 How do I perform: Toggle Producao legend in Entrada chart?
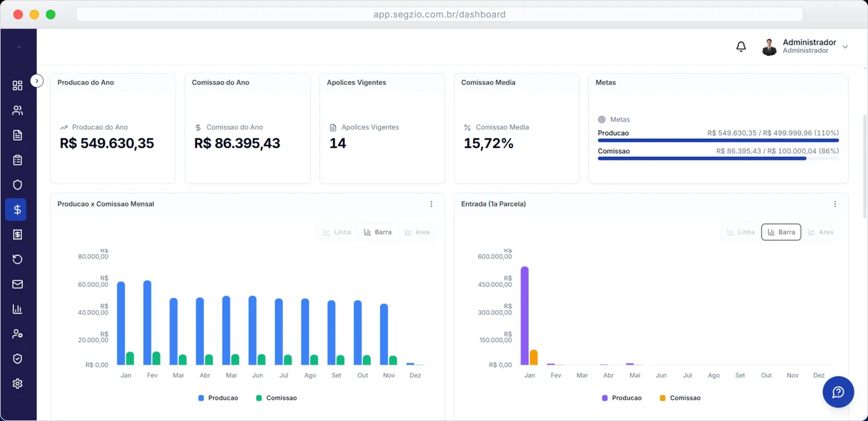tap(622, 398)
